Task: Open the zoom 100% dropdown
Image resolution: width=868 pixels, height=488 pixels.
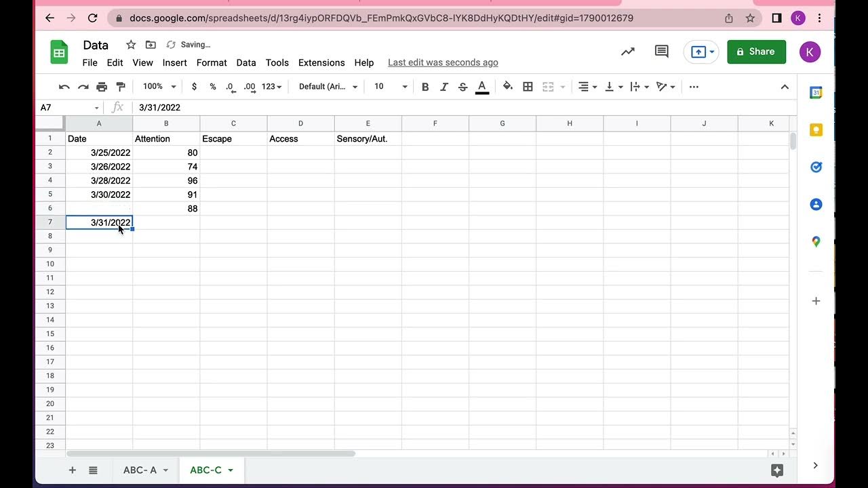Action: (159, 87)
